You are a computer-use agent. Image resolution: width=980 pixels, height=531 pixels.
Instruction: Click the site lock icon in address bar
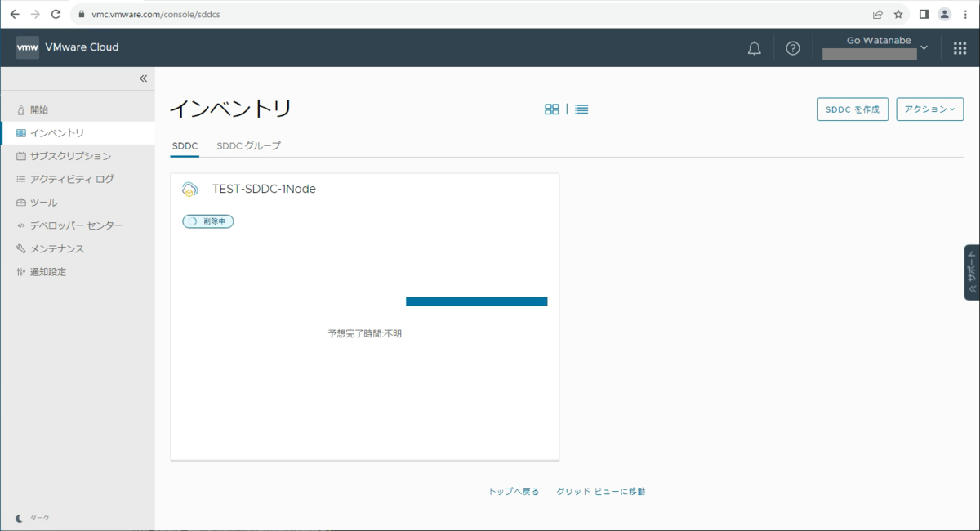coord(81,14)
